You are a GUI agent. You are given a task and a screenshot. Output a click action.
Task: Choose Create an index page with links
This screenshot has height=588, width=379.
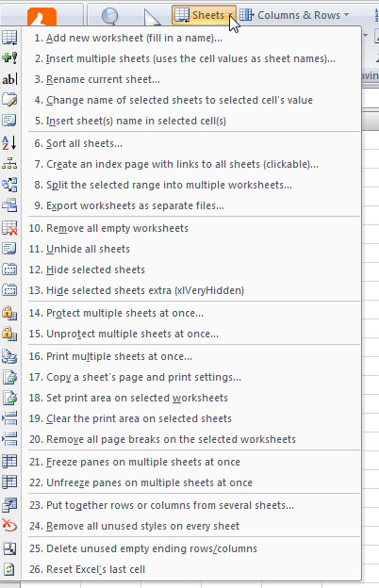pyautogui.click(x=191, y=164)
